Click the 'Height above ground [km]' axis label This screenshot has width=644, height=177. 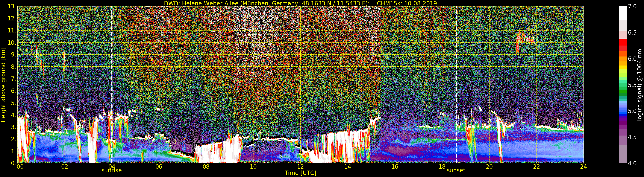[3, 85]
